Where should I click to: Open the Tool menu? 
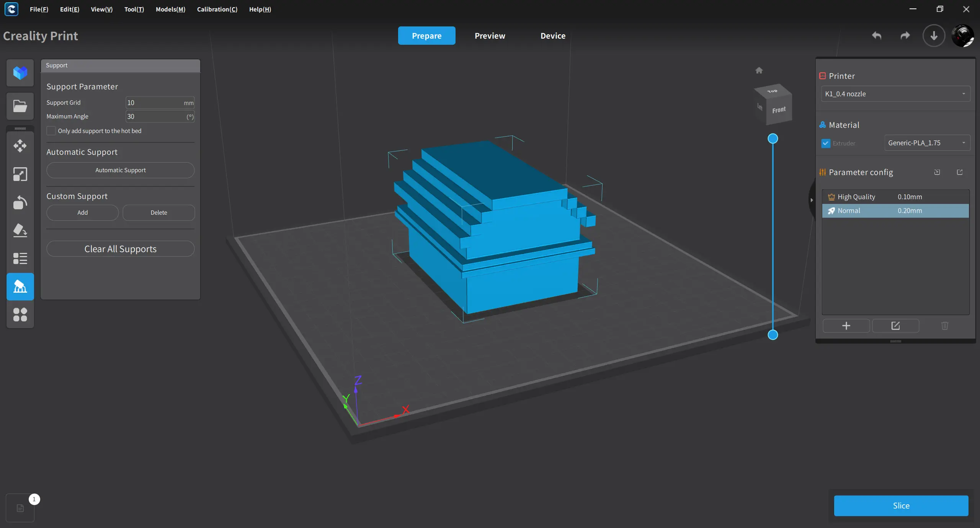(134, 9)
